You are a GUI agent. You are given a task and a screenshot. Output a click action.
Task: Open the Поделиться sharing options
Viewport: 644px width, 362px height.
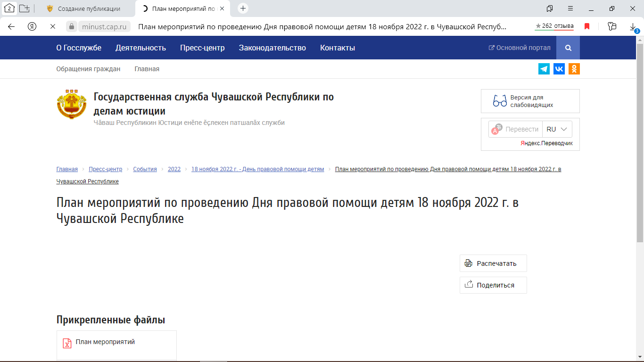click(493, 285)
